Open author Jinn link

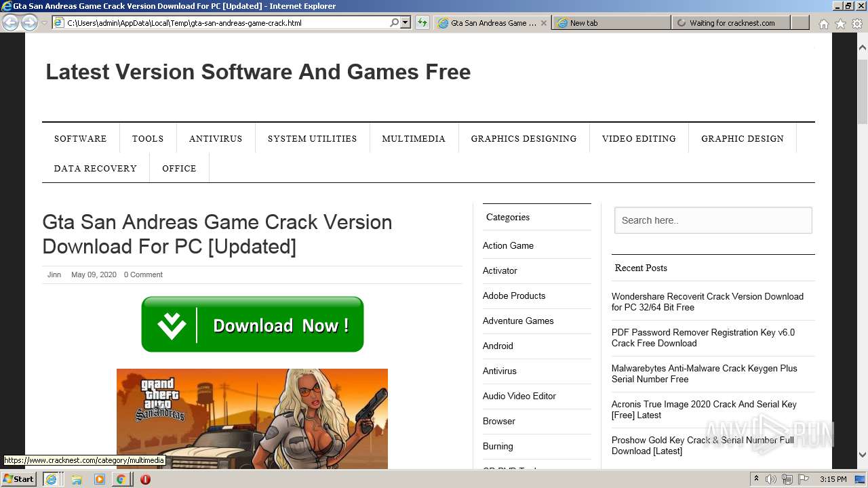click(x=54, y=274)
